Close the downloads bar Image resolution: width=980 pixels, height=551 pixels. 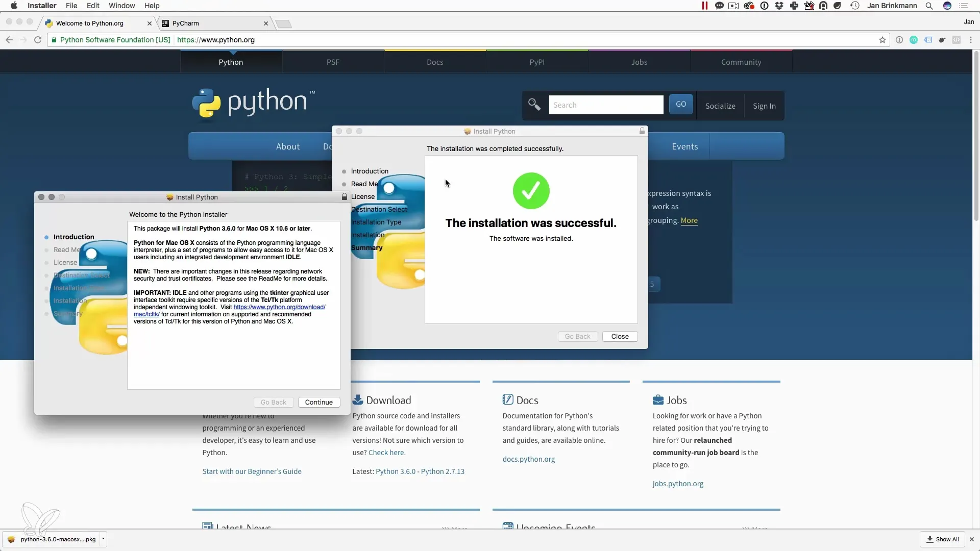tap(972, 539)
